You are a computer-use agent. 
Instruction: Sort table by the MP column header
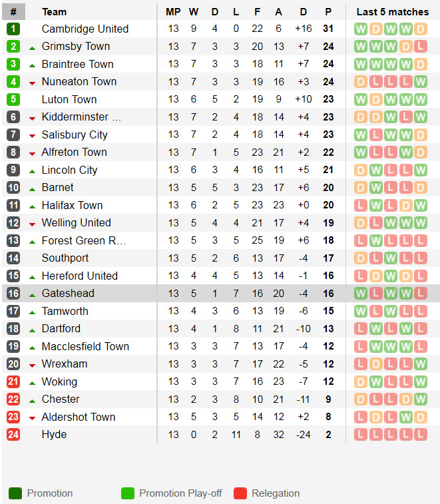click(173, 11)
